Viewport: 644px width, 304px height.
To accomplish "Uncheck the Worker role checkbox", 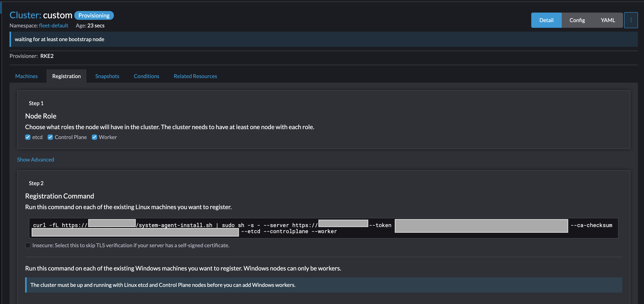I will tap(94, 137).
